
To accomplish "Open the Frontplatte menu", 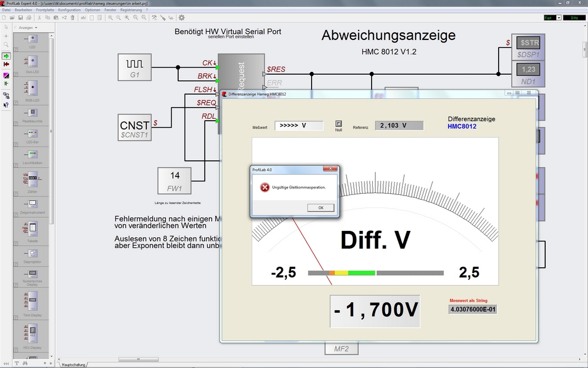I will click(x=45, y=10).
